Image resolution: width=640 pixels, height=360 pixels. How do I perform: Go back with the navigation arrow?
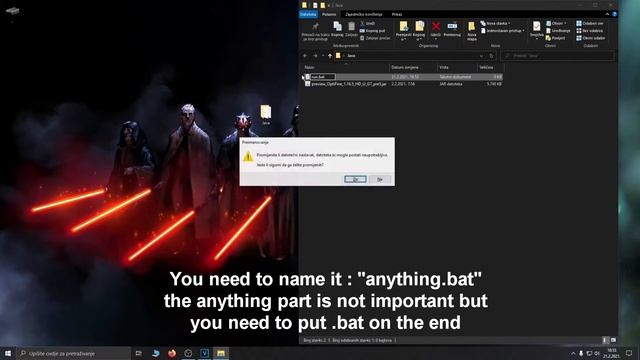click(305, 56)
